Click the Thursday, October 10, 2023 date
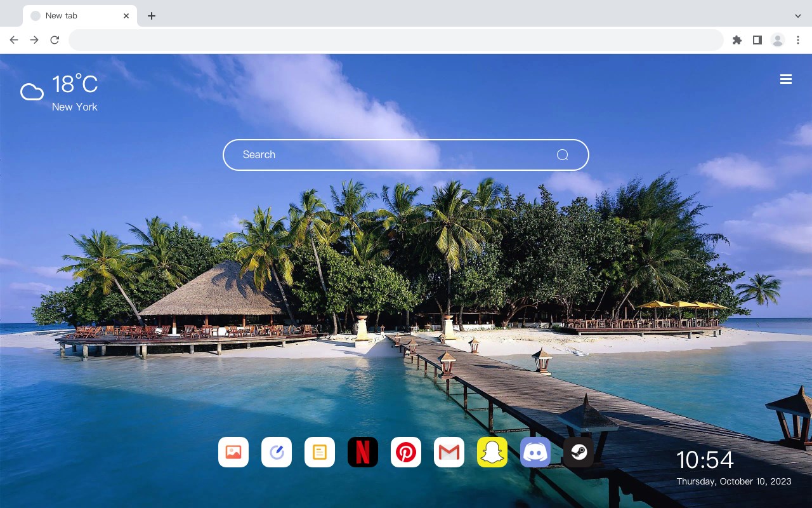Image resolution: width=812 pixels, height=508 pixels. pos(734,481)
